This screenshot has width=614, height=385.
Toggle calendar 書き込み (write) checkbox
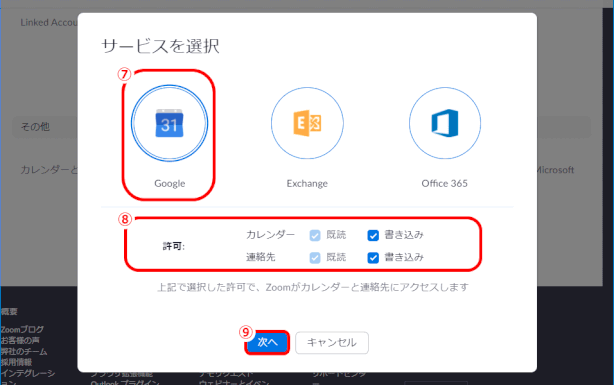pos(373,235)
